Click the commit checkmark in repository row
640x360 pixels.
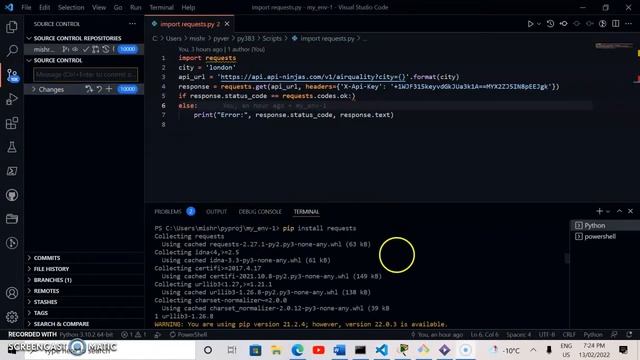coord(85,49)
